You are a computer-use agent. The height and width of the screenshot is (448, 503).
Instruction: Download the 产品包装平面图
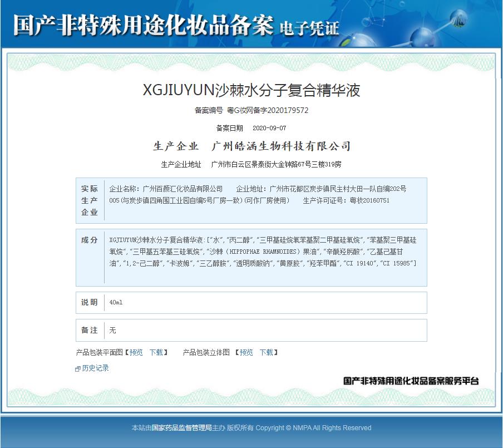click(x=156, y=352)
